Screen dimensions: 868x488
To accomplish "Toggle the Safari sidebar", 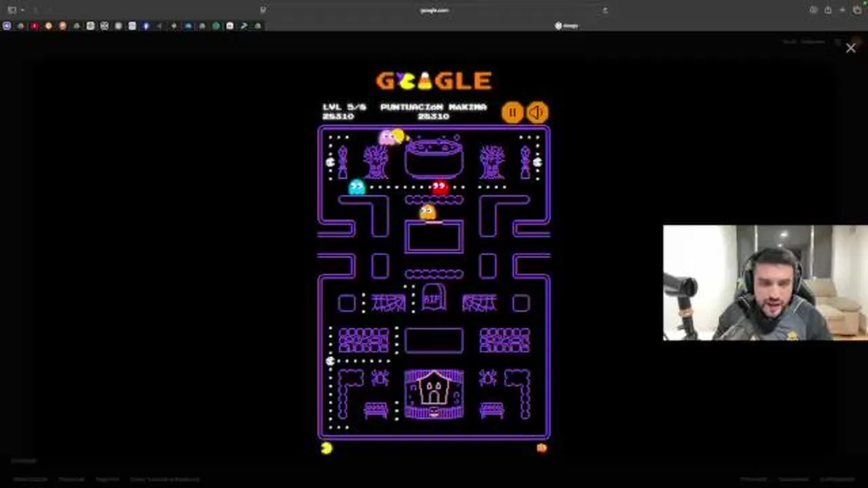I will 12,10.
